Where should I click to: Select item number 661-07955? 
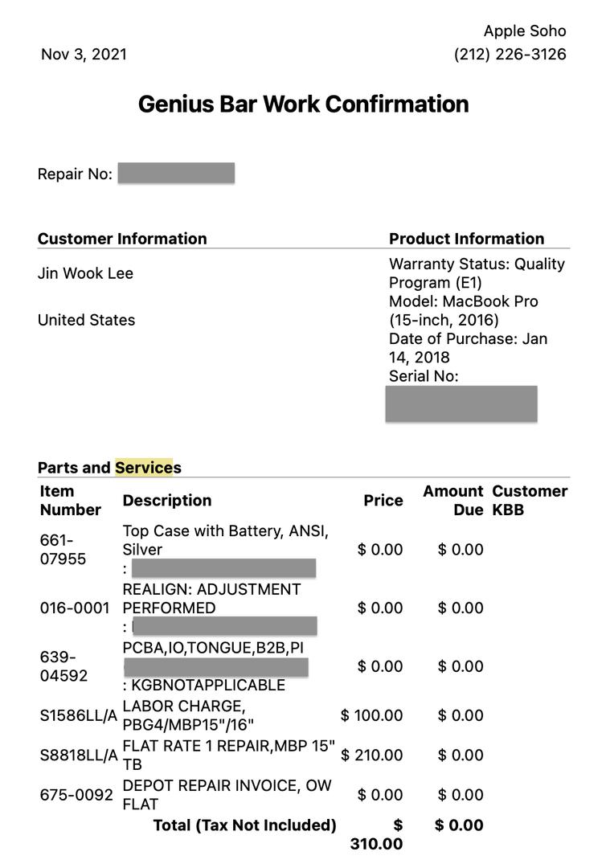point(63,550)
